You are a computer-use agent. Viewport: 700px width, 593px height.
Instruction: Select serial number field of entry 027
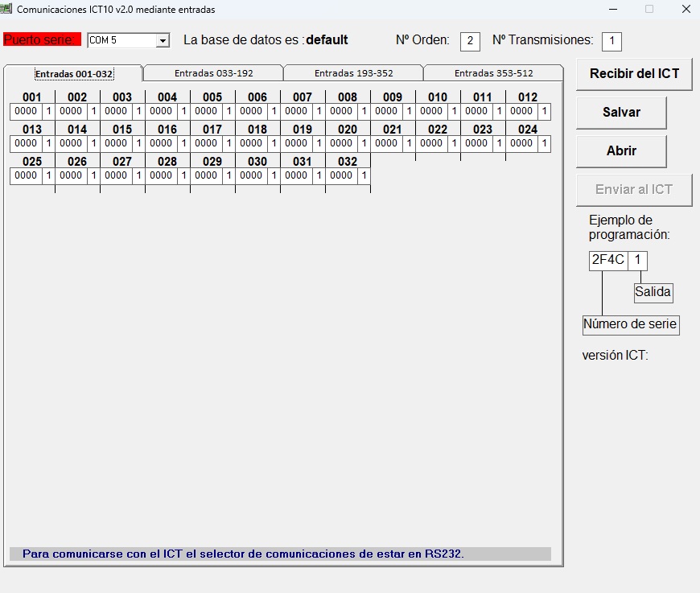pyautogui.click(x=116, y=175)
